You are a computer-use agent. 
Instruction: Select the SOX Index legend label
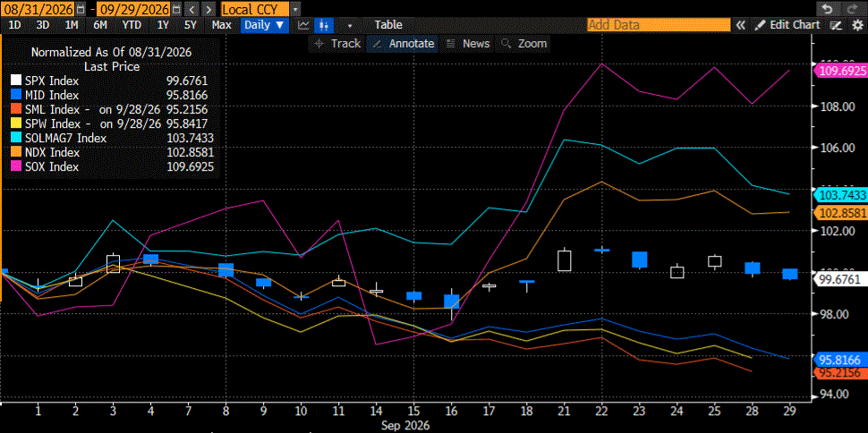coord(52,167)
